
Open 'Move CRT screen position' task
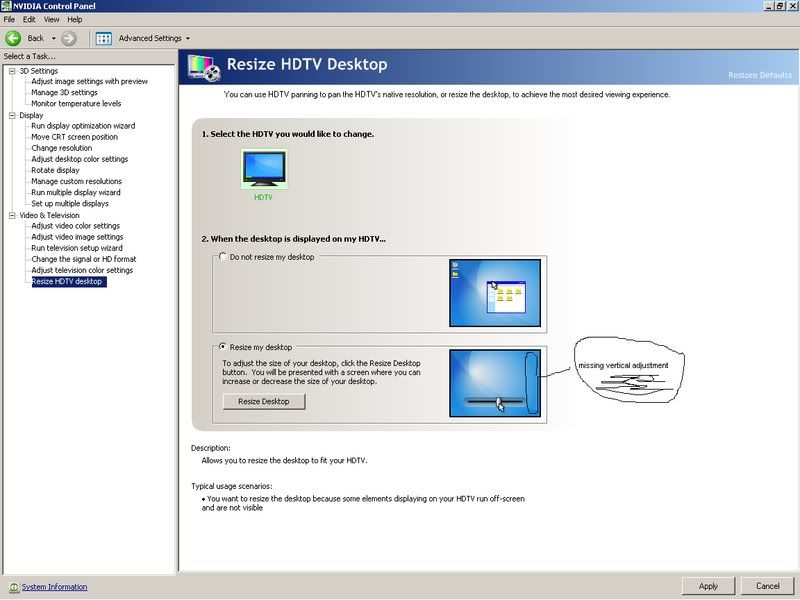(74, 137)
